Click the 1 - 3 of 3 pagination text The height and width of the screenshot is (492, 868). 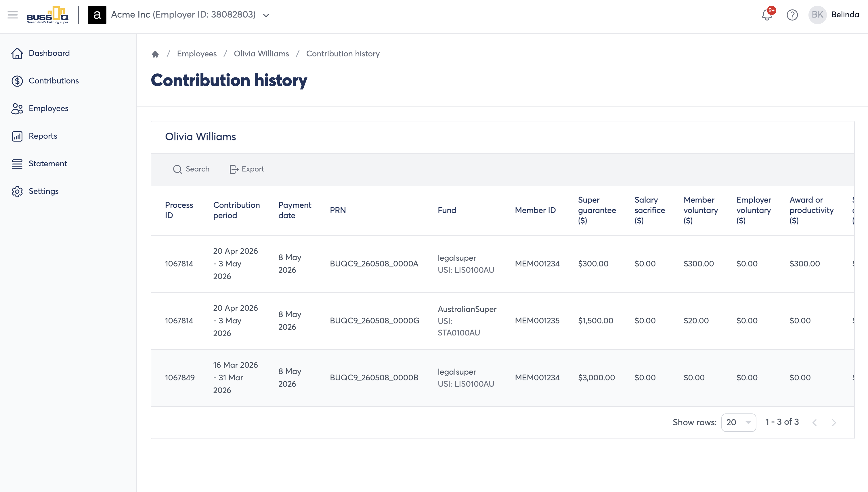click(x=782, y=422)
